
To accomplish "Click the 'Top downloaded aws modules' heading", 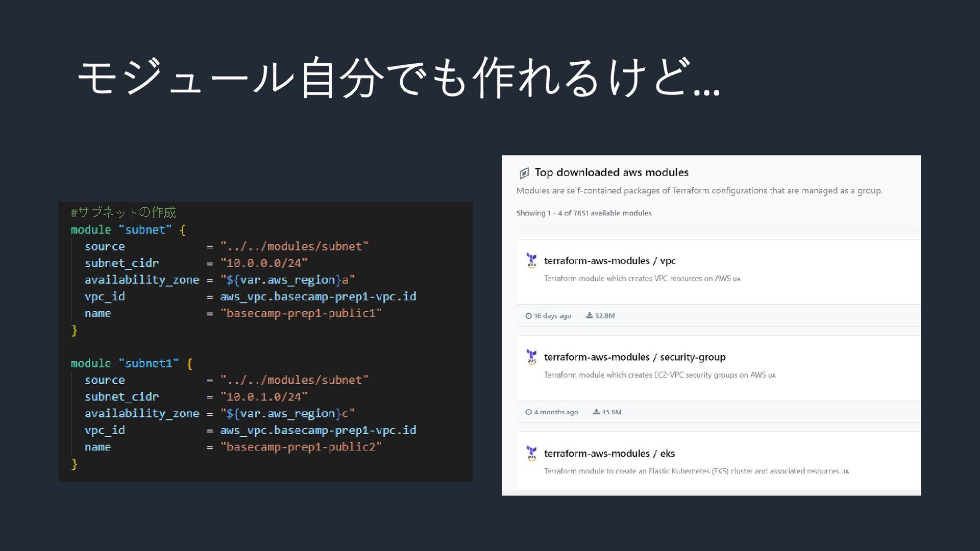I will (611, 172).
